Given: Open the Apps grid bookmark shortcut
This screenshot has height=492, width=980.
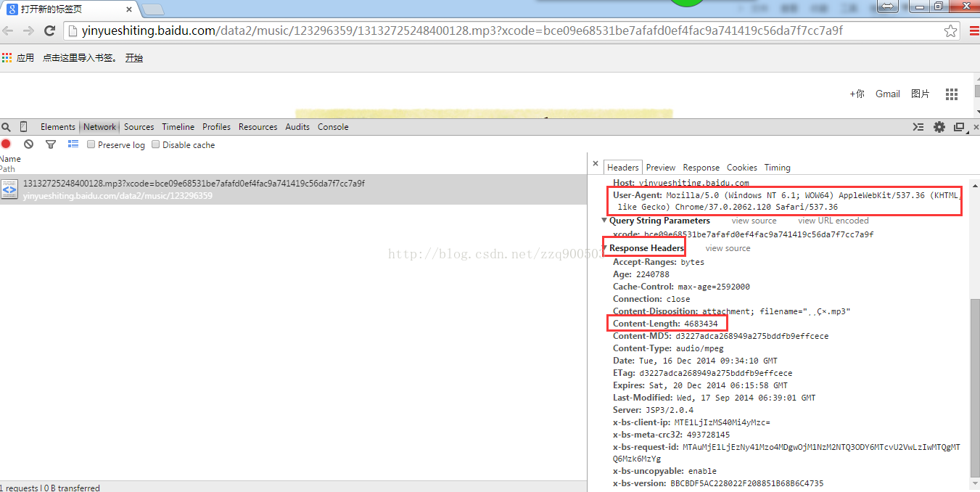Looking at the screenshot, I should [x=7, y=57].
